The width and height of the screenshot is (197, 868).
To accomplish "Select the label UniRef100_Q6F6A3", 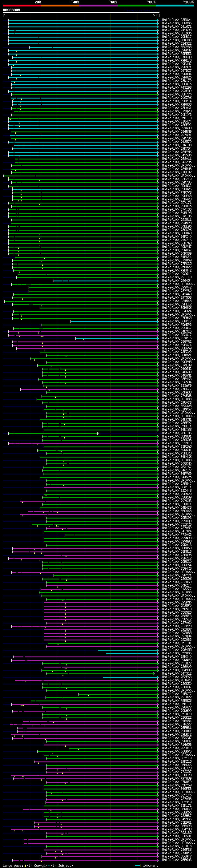I will pyautogui.click(x=177, y=860).
